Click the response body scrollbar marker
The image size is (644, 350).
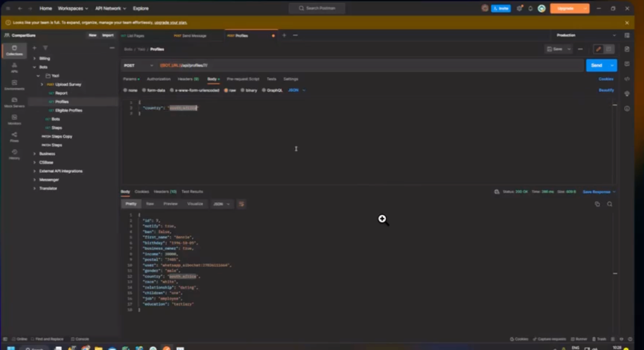pyautogui.click(x=615, y=274)
